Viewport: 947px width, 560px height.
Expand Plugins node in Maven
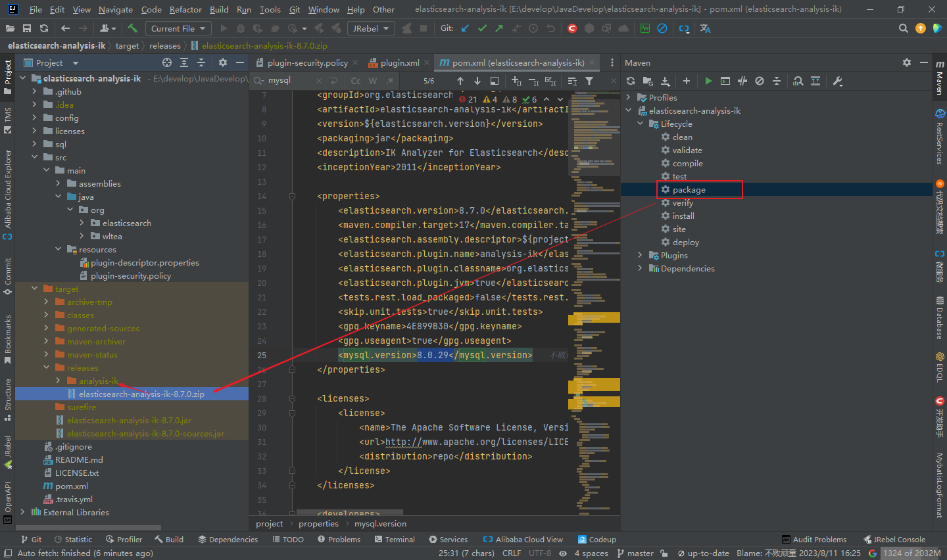tap(641, 255)
